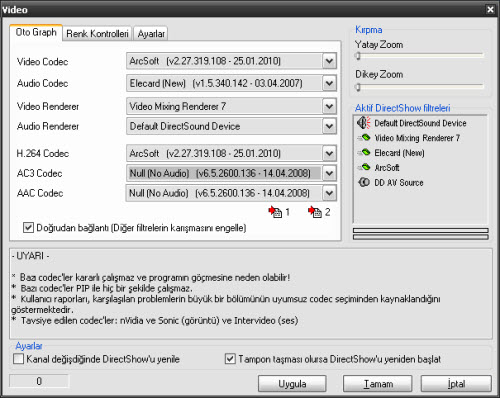The width and height of the screenshot is (500, 398).
Task: Expand the Video Renderer dropdown arrow
Action: click(329, 106)
